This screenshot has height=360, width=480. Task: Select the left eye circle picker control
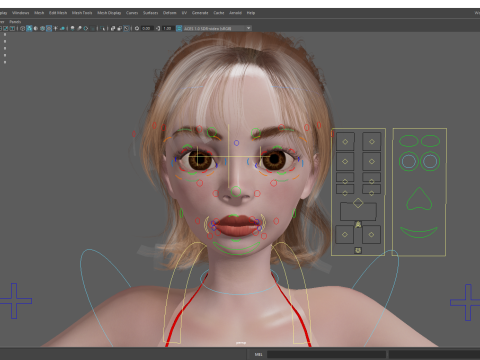tap(409, 161)
